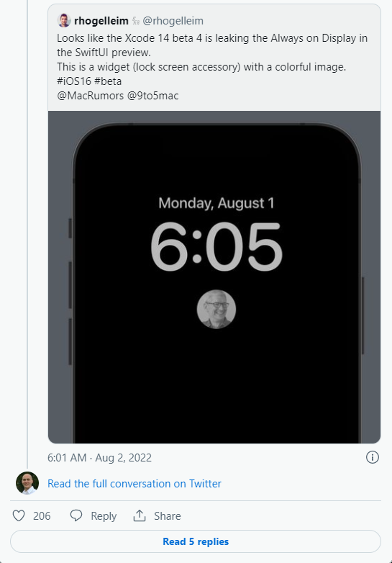
Task: Click the Share upload arrow icon
Action: pyautogui.click(x=139, y=515)
